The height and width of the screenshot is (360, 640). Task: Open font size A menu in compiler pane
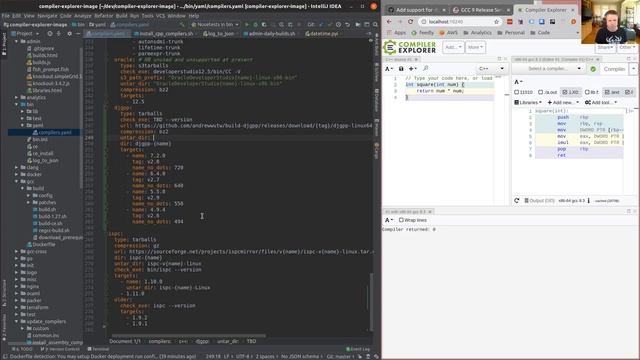coord(518,82)
